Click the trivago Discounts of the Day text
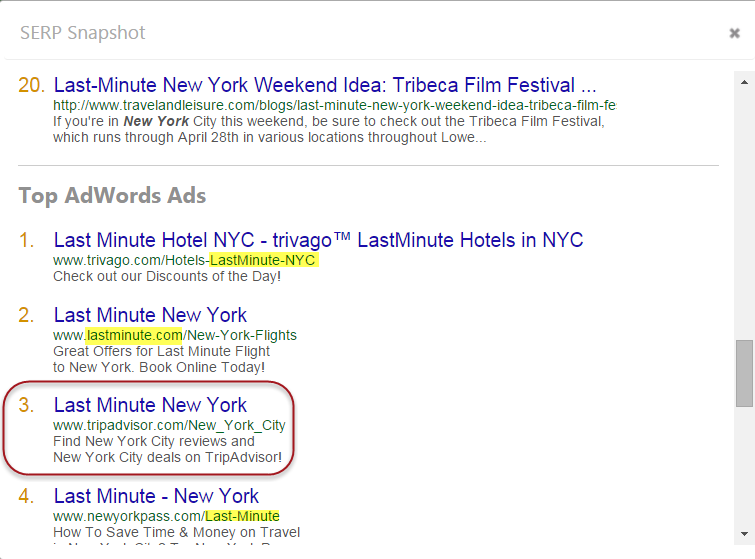 click(x=167, y=276)
